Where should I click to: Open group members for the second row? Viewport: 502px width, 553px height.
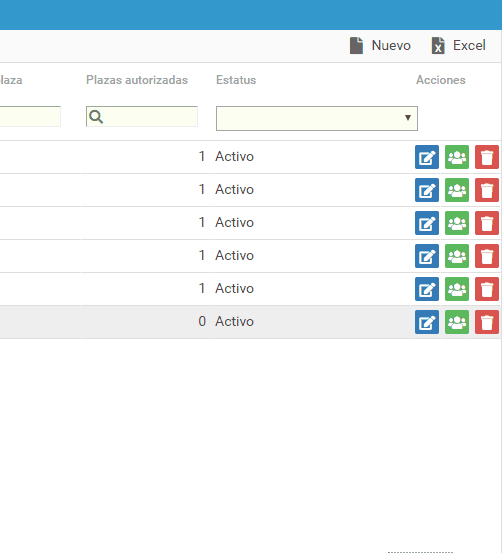pyautogui.click(x=457, y=190)
